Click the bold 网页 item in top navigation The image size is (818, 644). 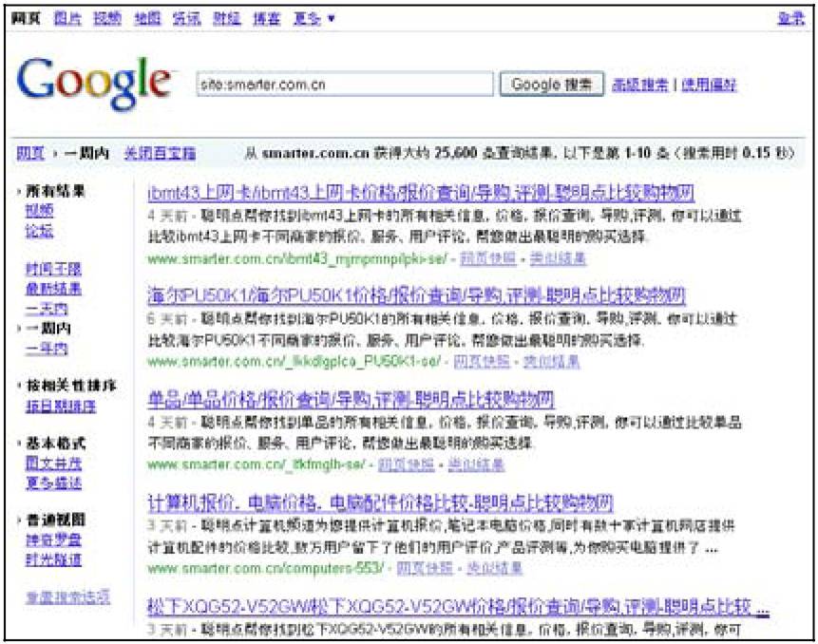[26, 19]
